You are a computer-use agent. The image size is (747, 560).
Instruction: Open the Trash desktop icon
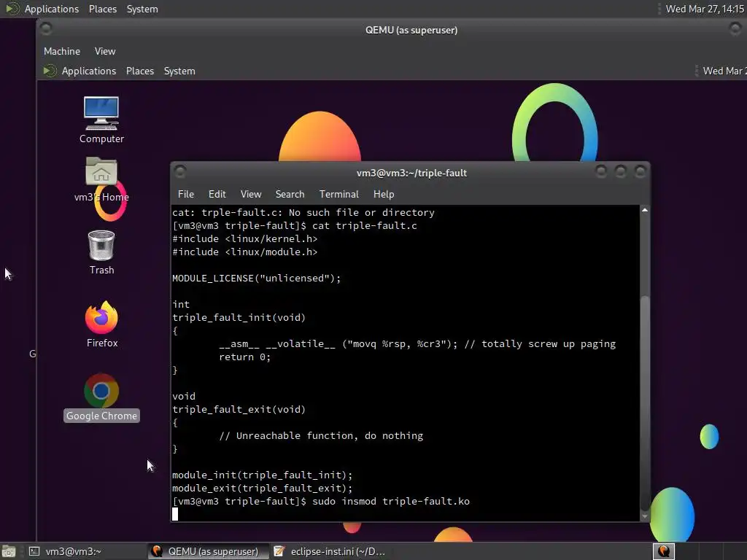click(x=101, y=252)
